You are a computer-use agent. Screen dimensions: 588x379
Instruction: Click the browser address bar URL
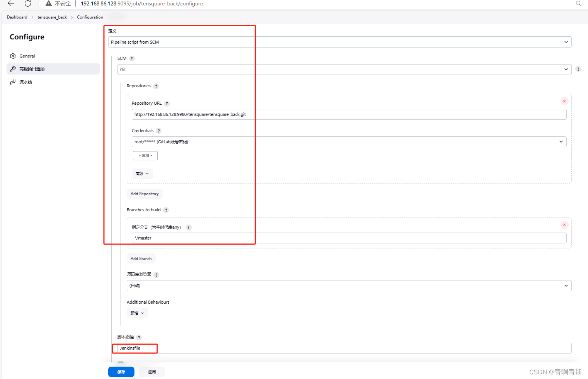[142, 3]
